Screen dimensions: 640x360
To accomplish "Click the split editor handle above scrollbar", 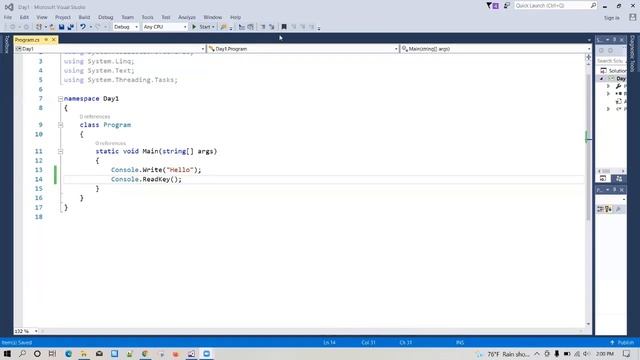I will click(588, 57).
